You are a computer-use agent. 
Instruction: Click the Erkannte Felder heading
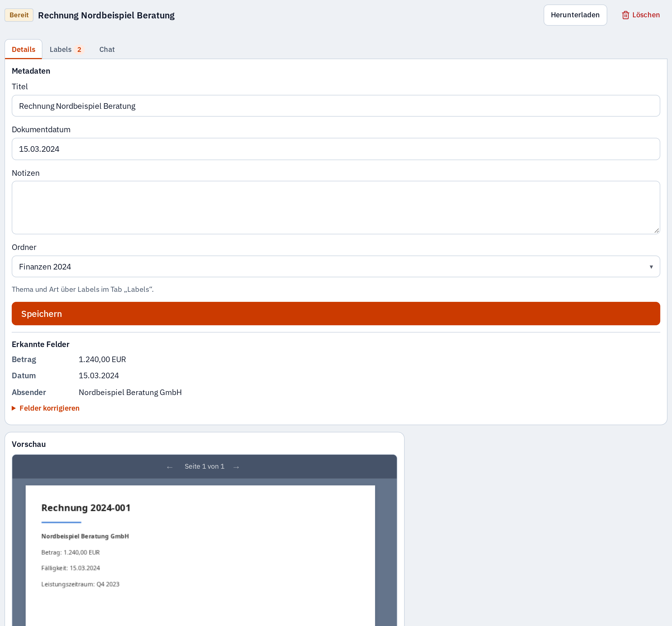click(40, 344)
